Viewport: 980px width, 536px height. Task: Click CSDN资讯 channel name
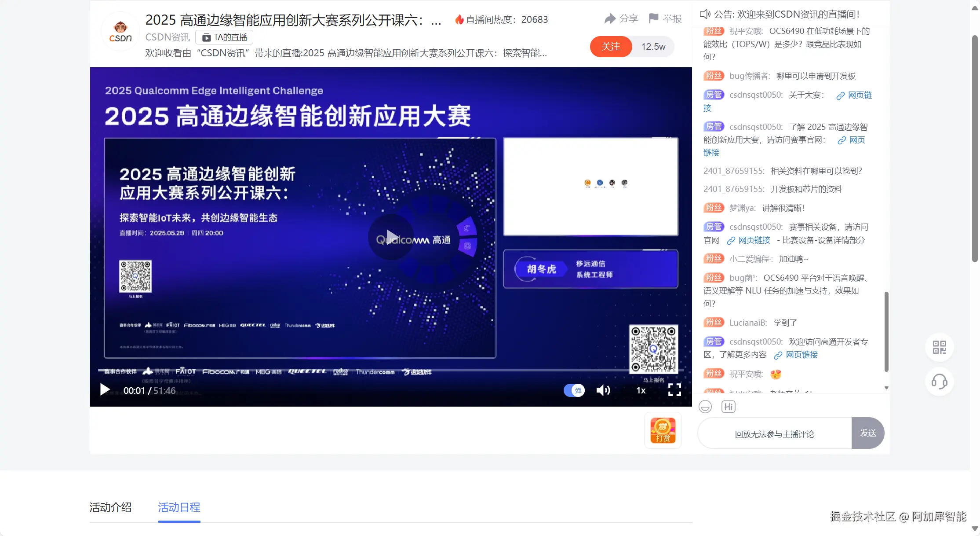pos(168,37)
